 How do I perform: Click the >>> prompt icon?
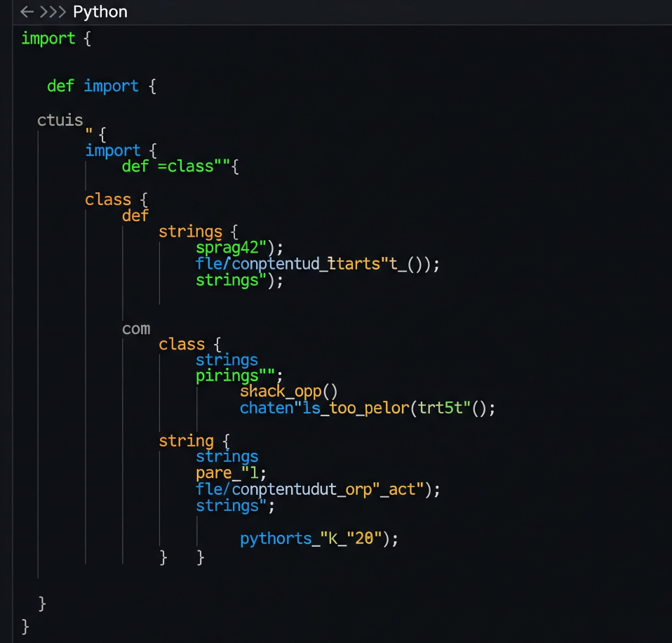53,12
